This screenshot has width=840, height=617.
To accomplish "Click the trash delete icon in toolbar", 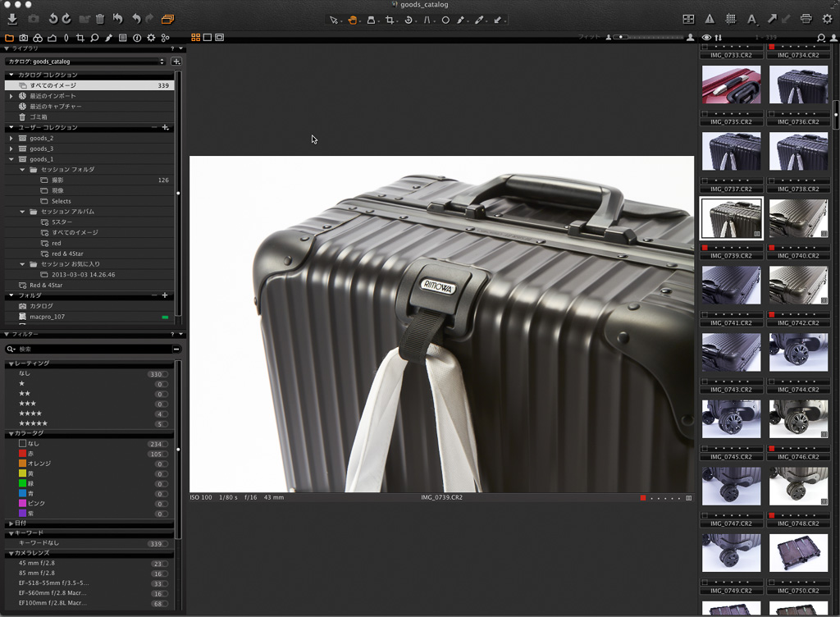I will 100,19.
